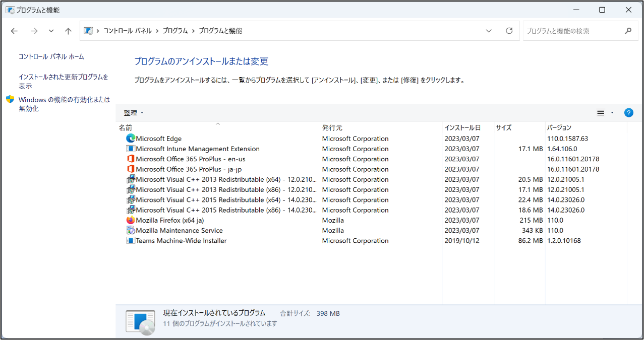Sort by the バージョン column header
The width and height of the screenshot is (644, 340).
tap(586, 127)
